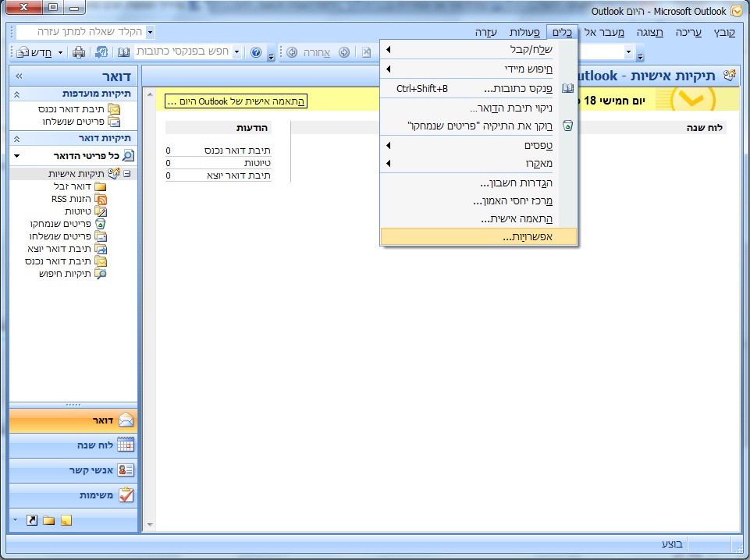Click the Folder List icon in navigation bar
Image resolution: width=750 pixels, height=560 pixels.
(49, 520)
